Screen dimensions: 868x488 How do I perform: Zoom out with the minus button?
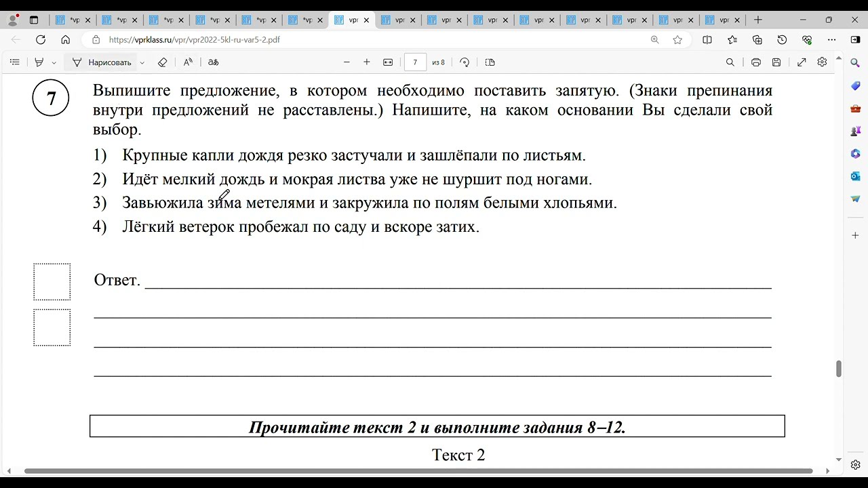coord(347,62)
